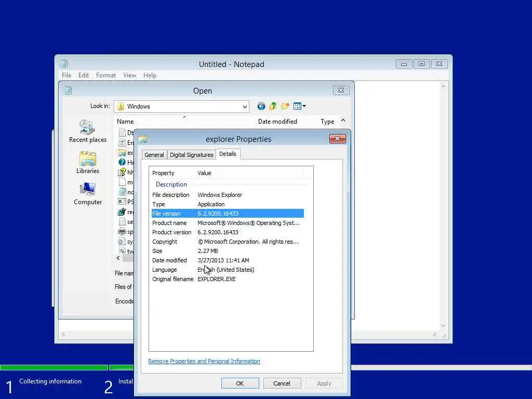Select the Original filename EXPLORER.EXE row
The image size is (532, 399).
tap(228, 279)
